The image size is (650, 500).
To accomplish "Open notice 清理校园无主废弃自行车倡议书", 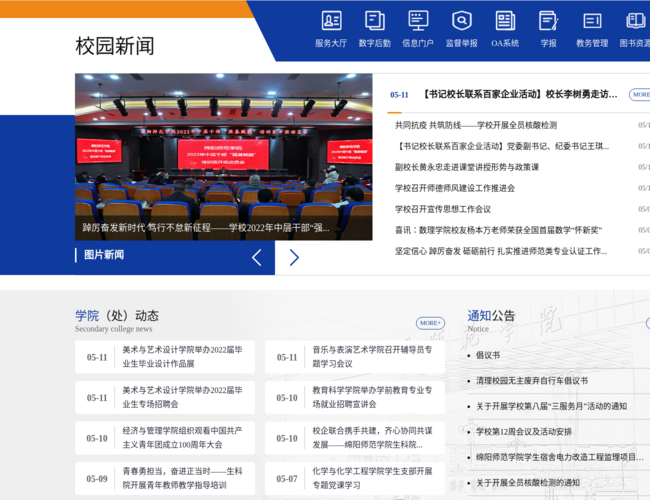I will coord(531,381).
